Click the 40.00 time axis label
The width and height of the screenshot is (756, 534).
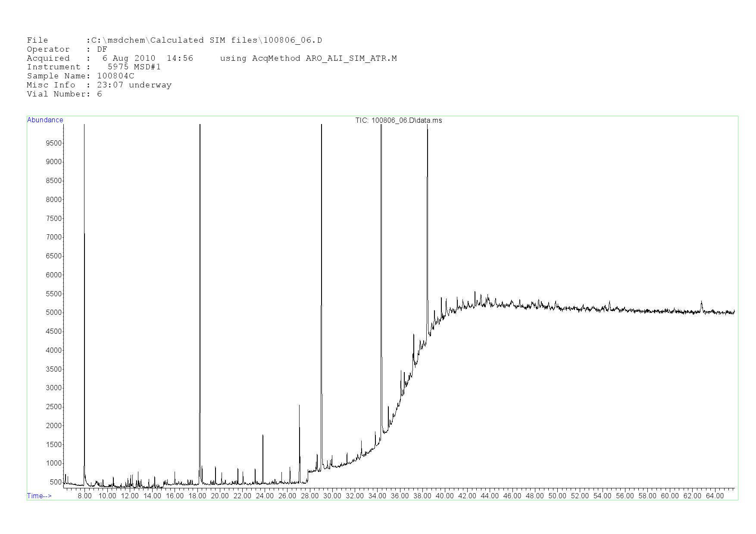click(445, 496)
